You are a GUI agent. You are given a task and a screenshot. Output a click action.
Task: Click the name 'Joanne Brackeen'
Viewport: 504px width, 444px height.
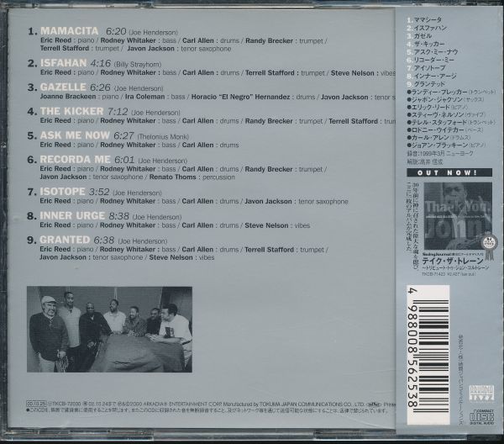pyautogui.click(x=68, y=97)
